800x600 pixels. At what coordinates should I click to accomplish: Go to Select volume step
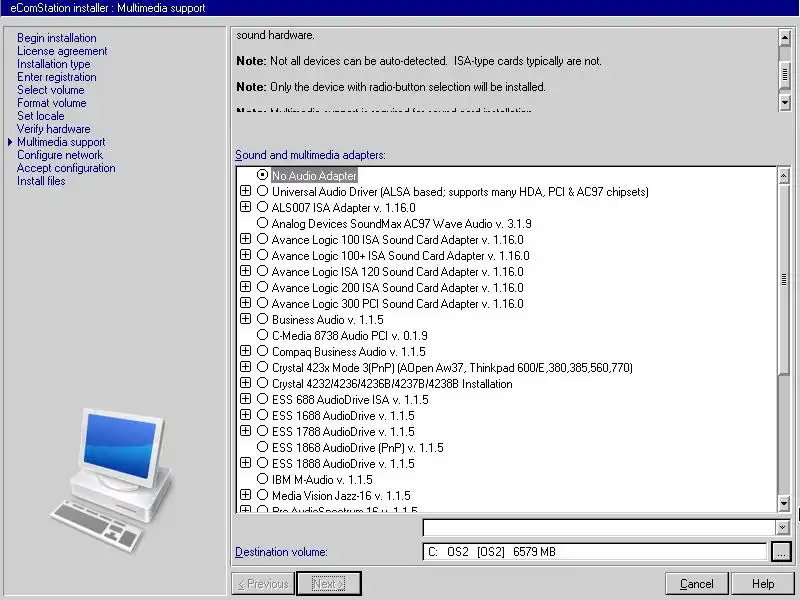click(51, 90)
